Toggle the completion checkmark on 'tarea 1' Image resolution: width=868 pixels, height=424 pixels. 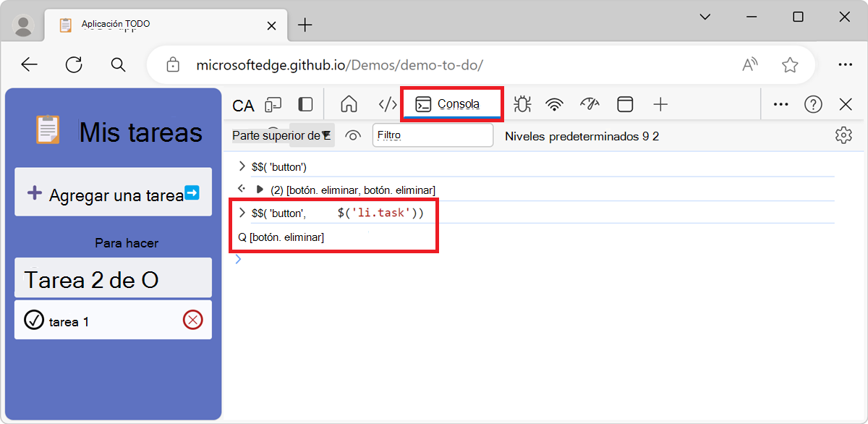(x=34, y=319)
